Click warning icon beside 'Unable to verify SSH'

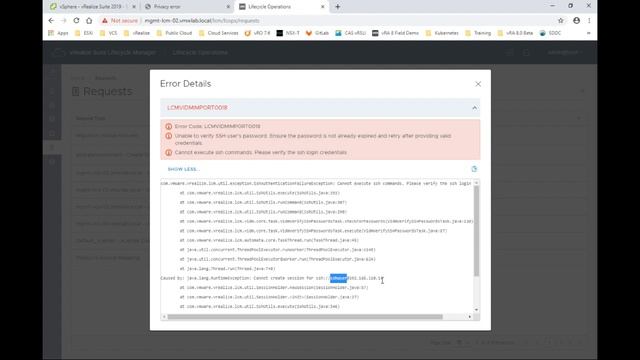[x=169, y=136]
